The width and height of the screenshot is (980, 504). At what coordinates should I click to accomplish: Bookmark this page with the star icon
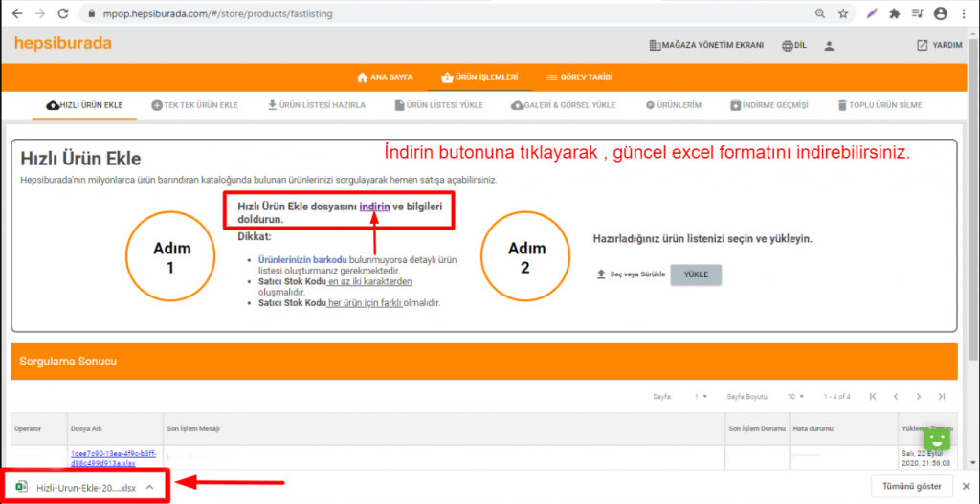843,14
